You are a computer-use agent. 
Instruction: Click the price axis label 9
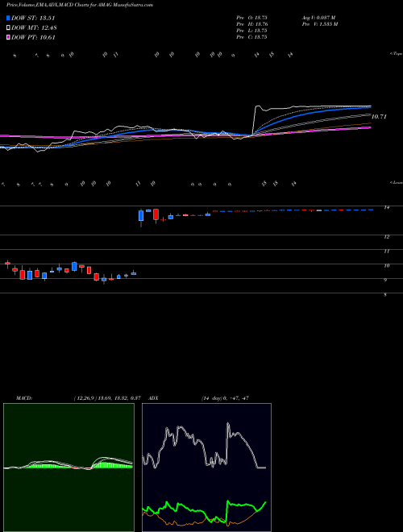385,281
